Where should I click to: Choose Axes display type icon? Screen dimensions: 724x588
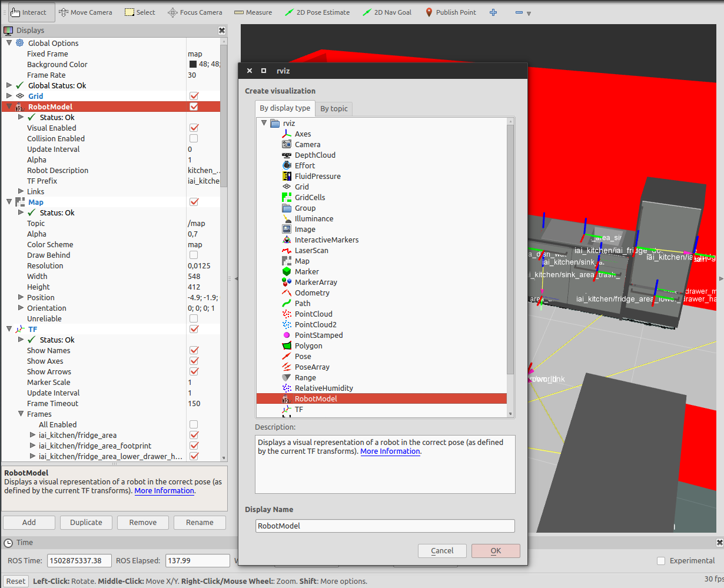[x=287, y=134]
